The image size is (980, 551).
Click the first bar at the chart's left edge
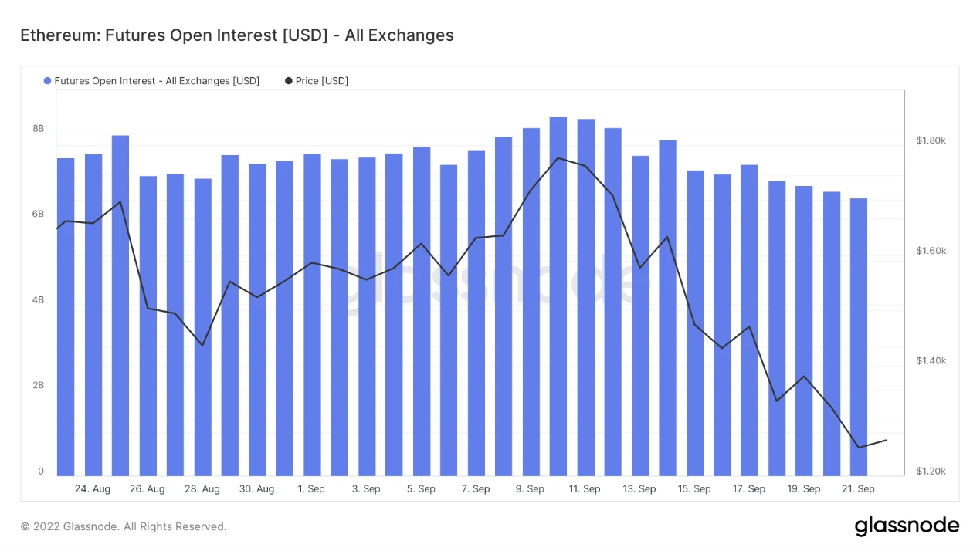pyautogui.click(x=66, y=316)
